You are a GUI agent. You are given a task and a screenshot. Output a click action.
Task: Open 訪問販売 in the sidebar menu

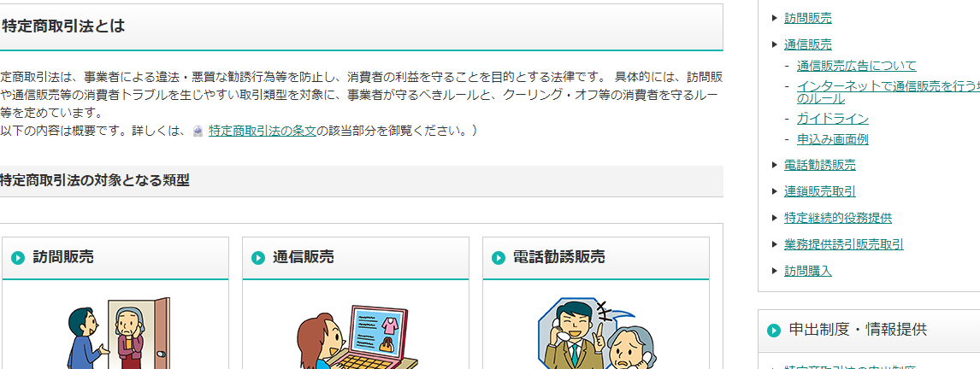808,19
